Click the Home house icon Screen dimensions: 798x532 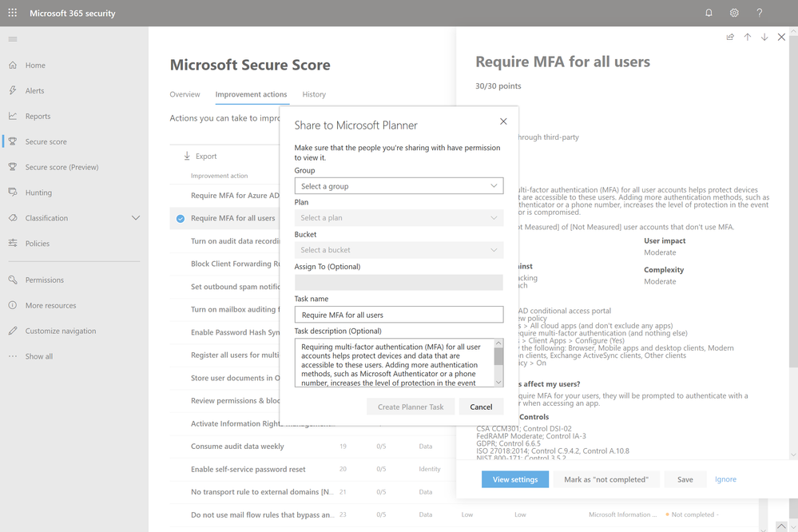point(13,66)
